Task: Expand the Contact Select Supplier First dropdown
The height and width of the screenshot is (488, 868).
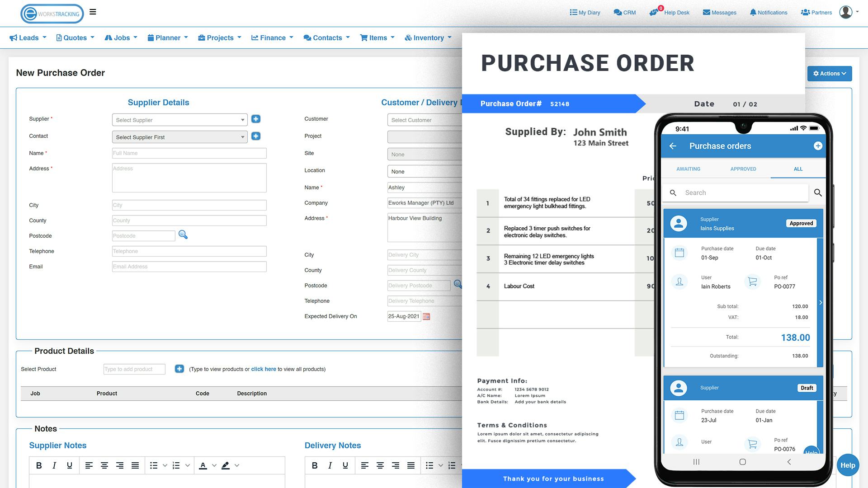Action: point(179,137)
